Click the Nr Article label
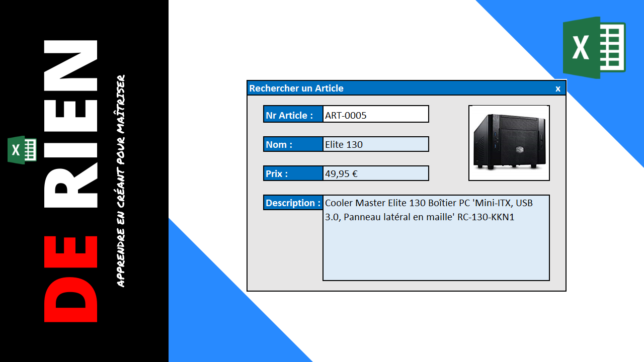The width and height of the screenshot is (644, 362). (293, 114)
